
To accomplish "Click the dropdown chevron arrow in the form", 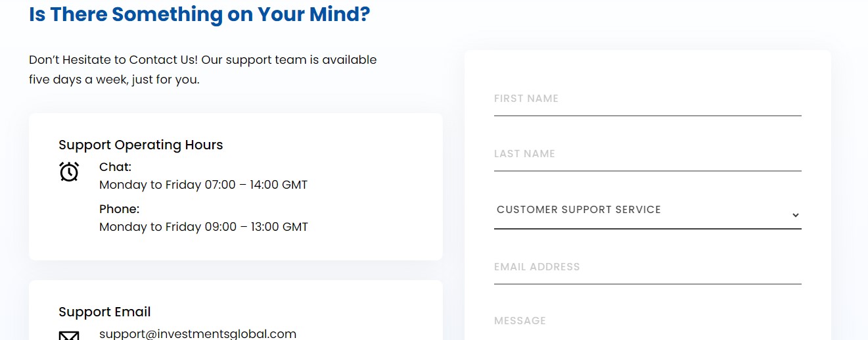I will point(795,215).
